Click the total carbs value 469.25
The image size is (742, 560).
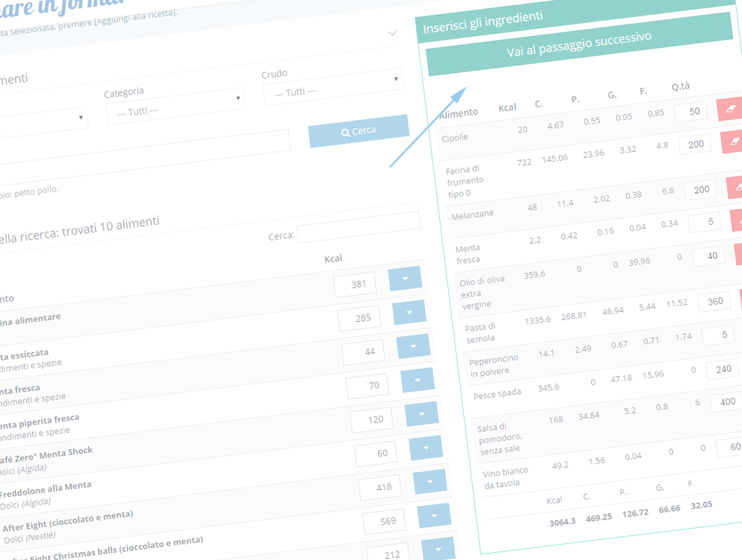598,518
